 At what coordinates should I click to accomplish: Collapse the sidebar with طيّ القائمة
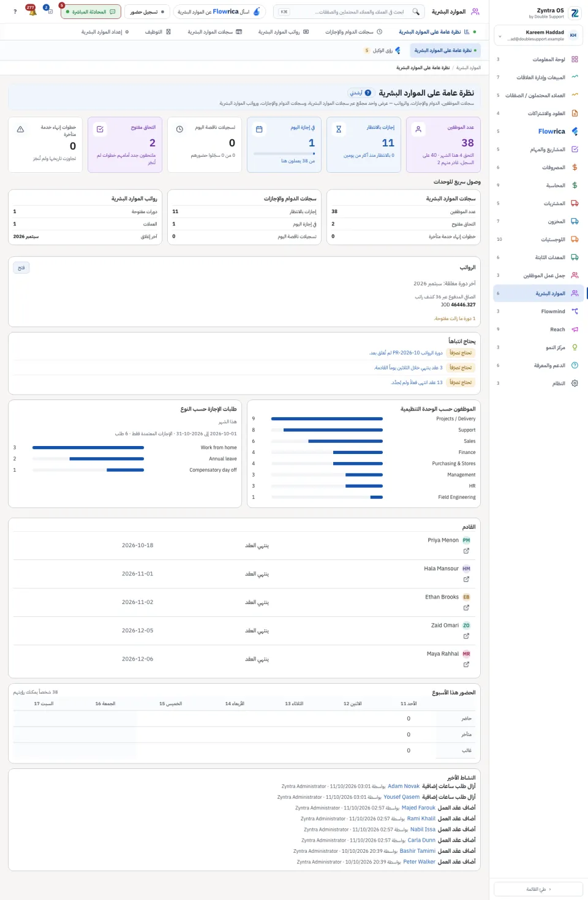538,889
